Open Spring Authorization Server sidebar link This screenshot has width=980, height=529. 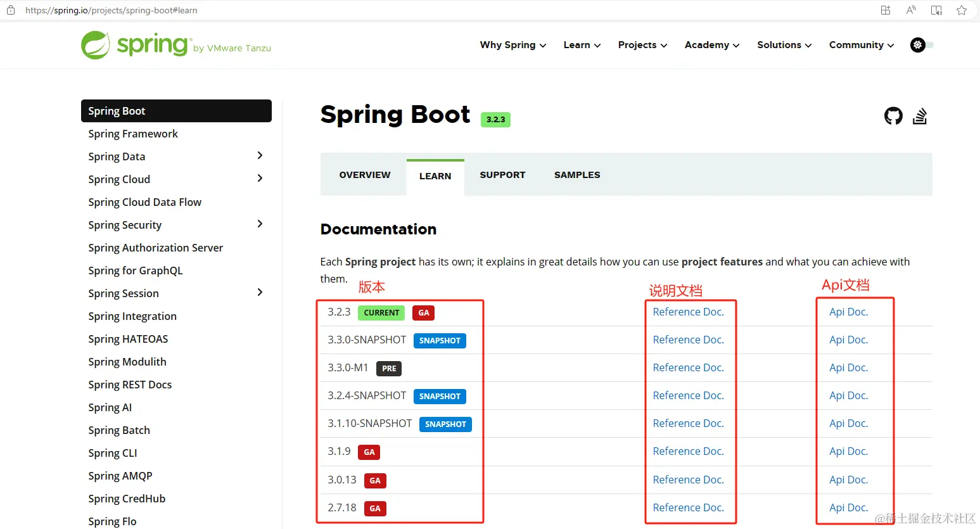(x=155, y=248)
